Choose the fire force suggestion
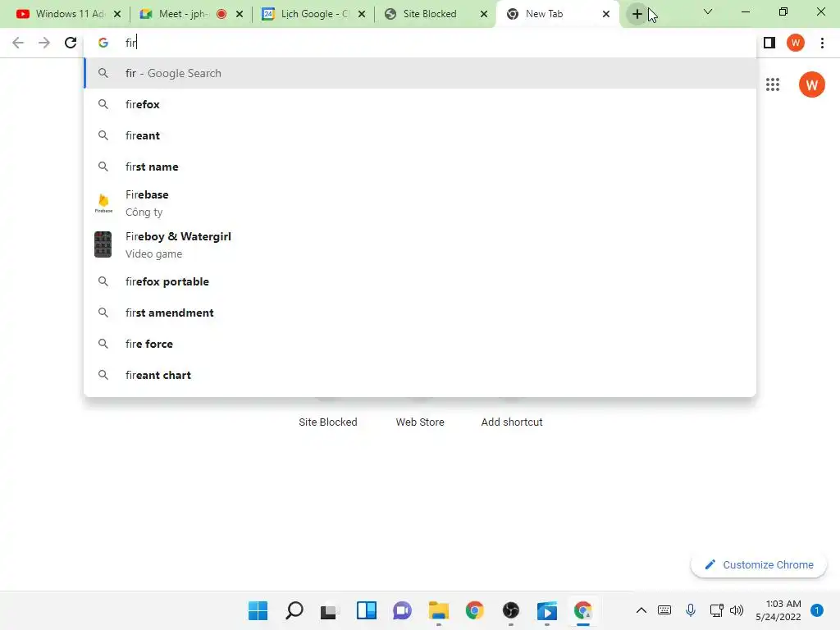840x630 pixels. point(420,344)
